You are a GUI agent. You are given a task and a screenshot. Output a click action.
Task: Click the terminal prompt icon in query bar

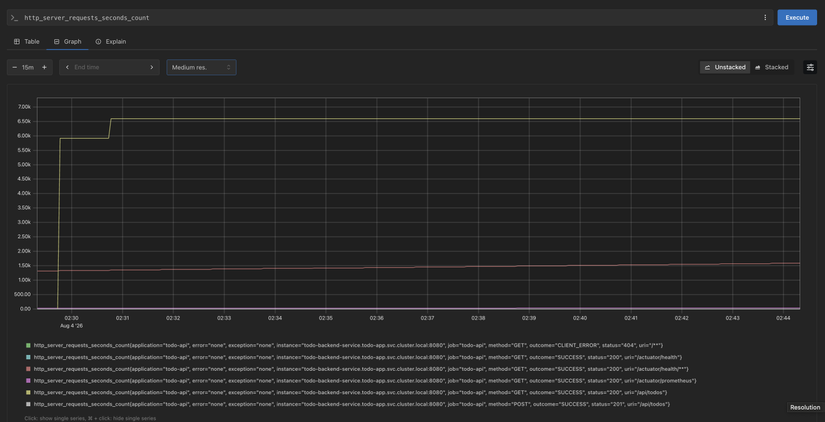(x=14, y=17)
